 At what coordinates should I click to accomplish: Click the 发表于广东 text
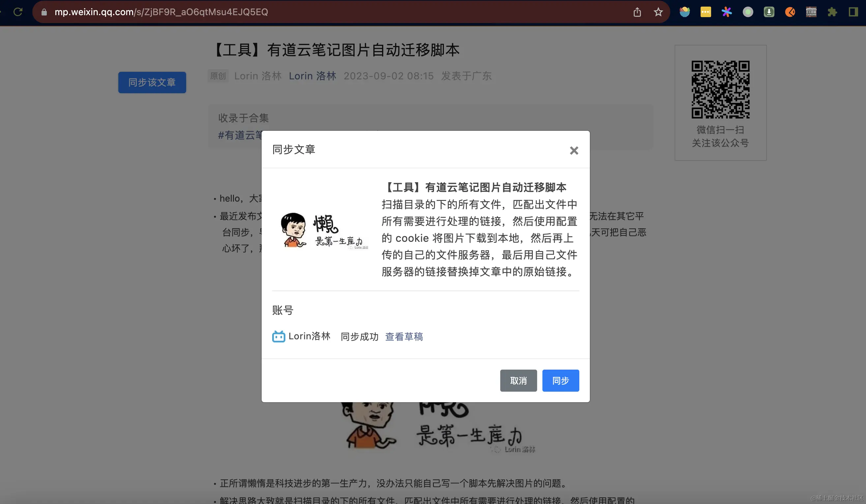(466, 76)
